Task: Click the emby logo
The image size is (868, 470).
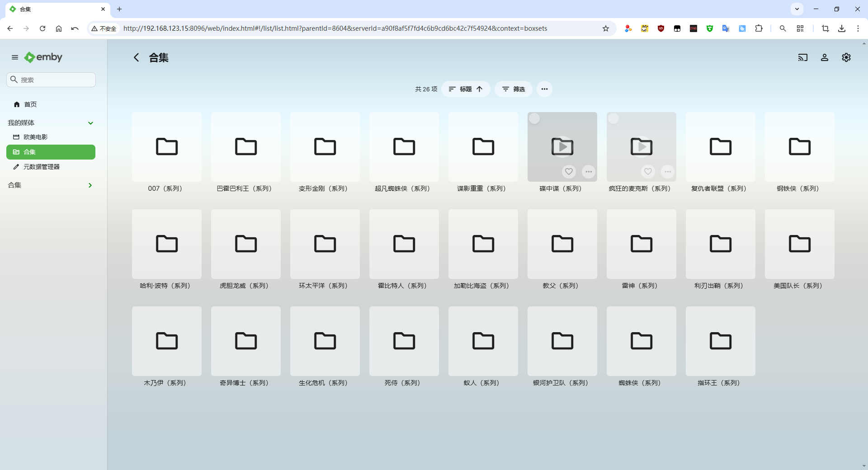Action: pyautogui.click(x=43, y=57)
